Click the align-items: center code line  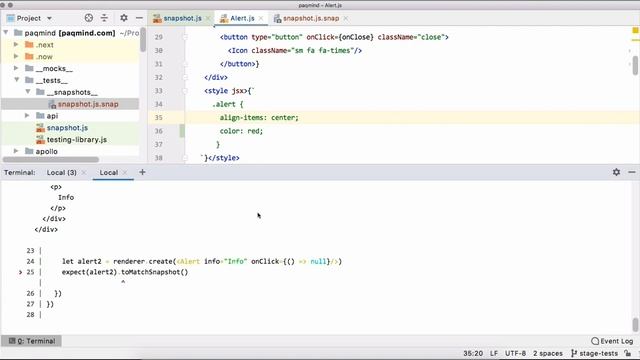pyautogui.click(x=259, y=118)
